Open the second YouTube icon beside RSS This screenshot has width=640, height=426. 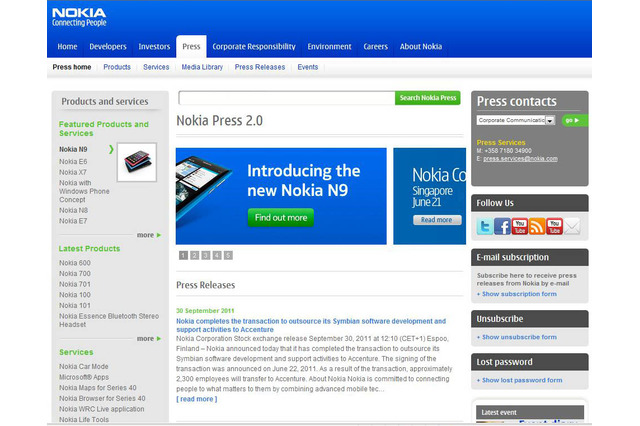click(554, 226)
